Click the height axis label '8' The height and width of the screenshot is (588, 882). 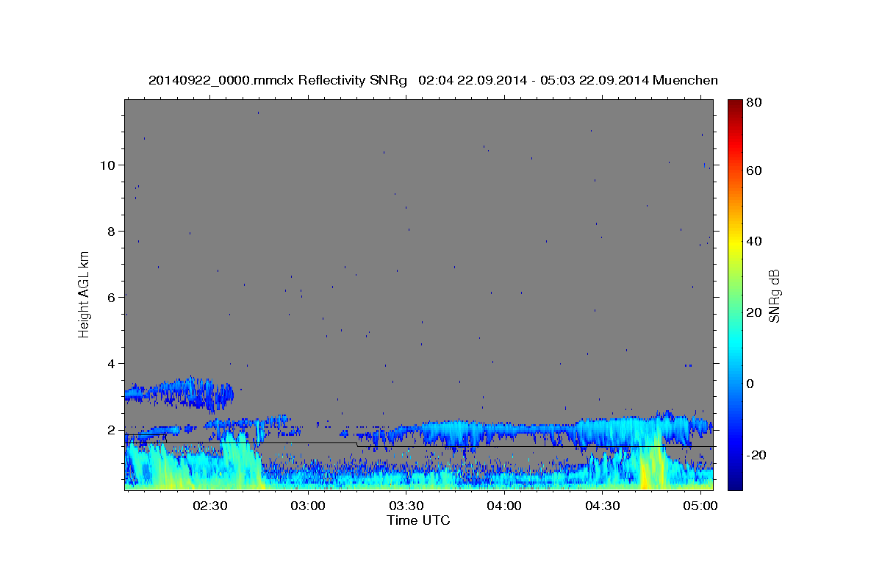tap(112, 231)
